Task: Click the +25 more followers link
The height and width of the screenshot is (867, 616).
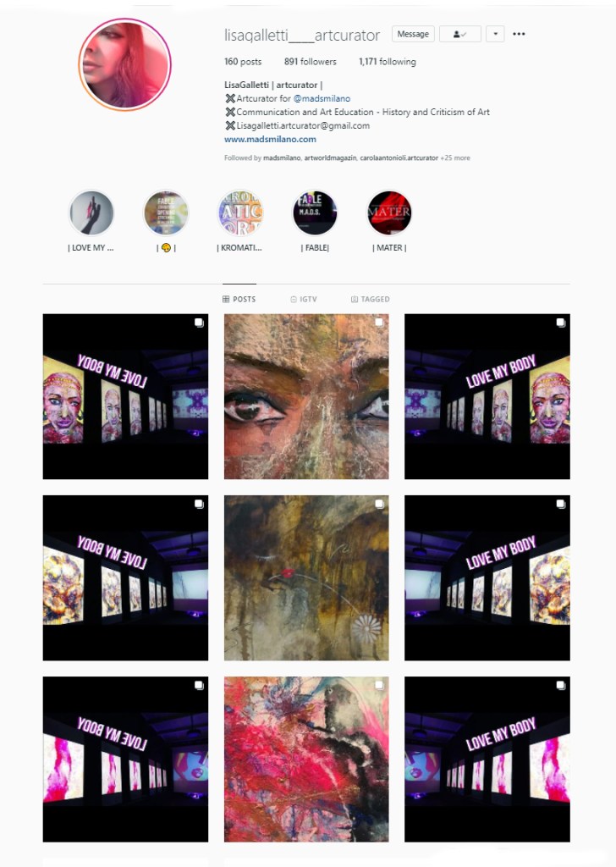Action: point(455,158)
